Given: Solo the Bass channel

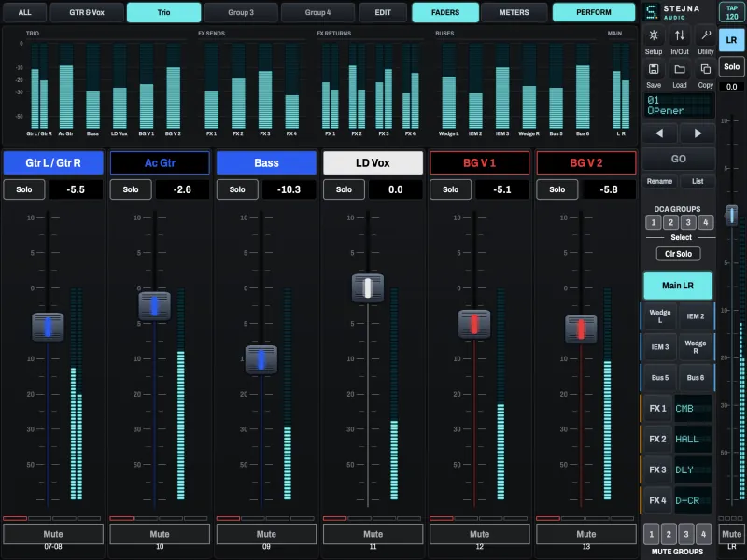Looking at the screenshot, I should (x=237, y=189).
